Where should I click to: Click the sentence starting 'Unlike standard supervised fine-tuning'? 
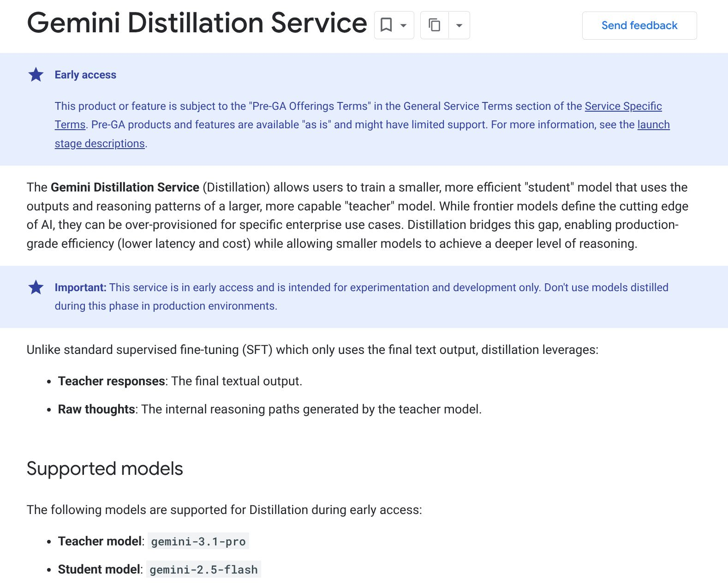(312, 350)
